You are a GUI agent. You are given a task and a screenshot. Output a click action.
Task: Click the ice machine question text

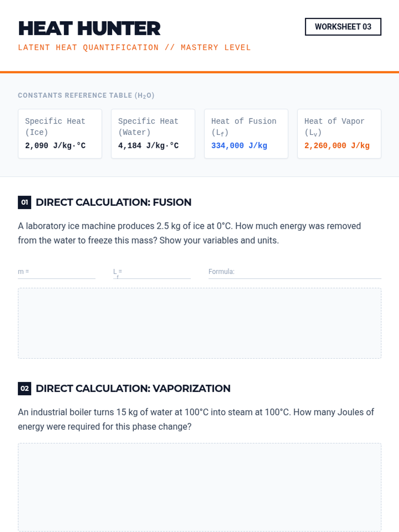(189, 233)
